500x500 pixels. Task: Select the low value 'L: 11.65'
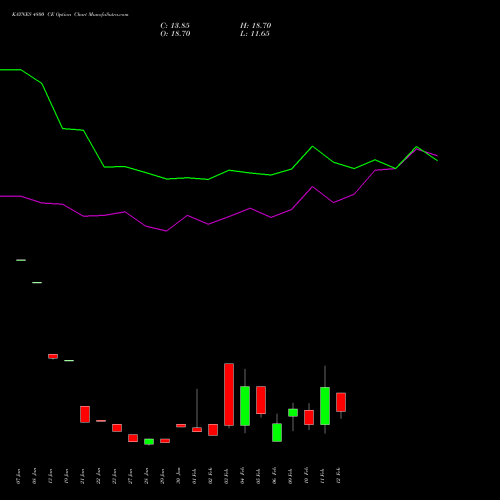click(255, 34)
